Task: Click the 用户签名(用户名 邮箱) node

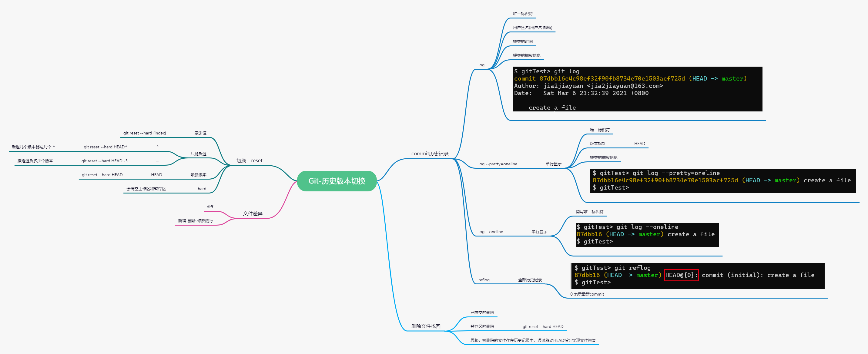Action: [532, 28]
